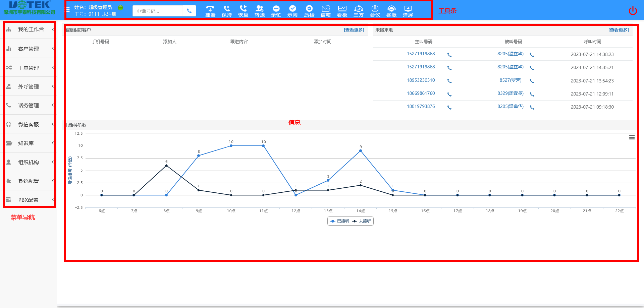Toggle the 已接听 series in chart legend
Viewport: 644px width, 308px height.
340,221
